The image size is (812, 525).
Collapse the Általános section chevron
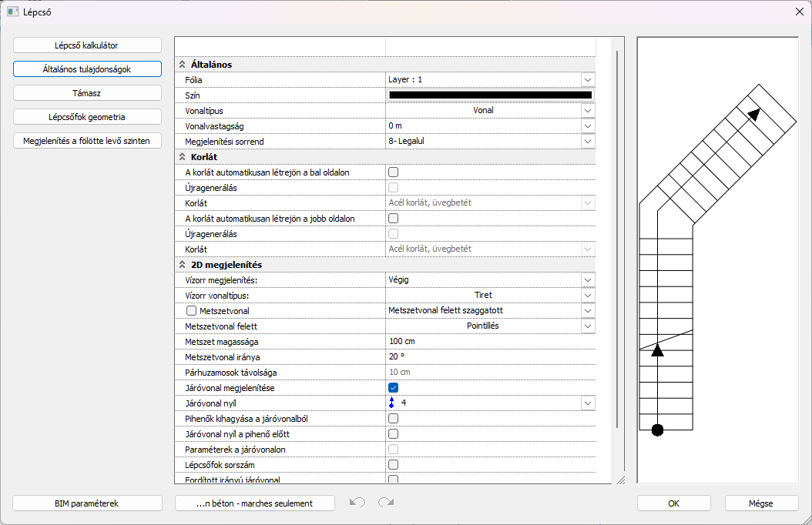[183, 65]
